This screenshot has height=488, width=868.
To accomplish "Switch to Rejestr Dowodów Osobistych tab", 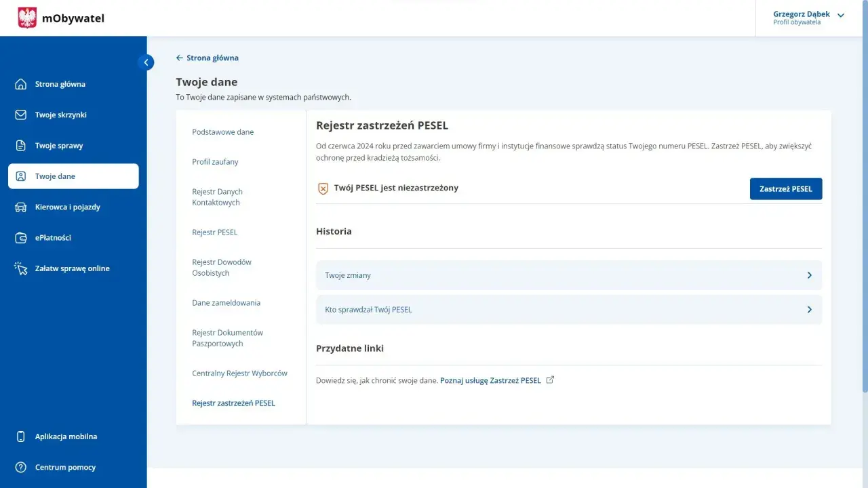I will pos(222,268).
